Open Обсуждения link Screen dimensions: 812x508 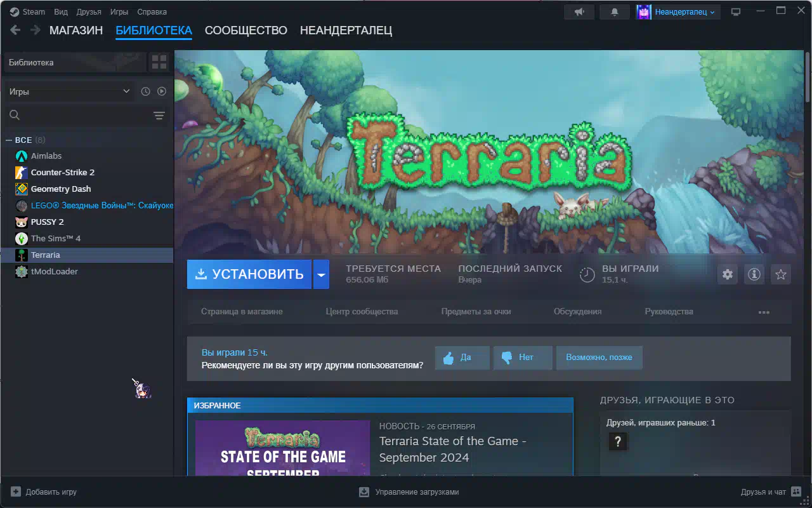click(577, 312)
